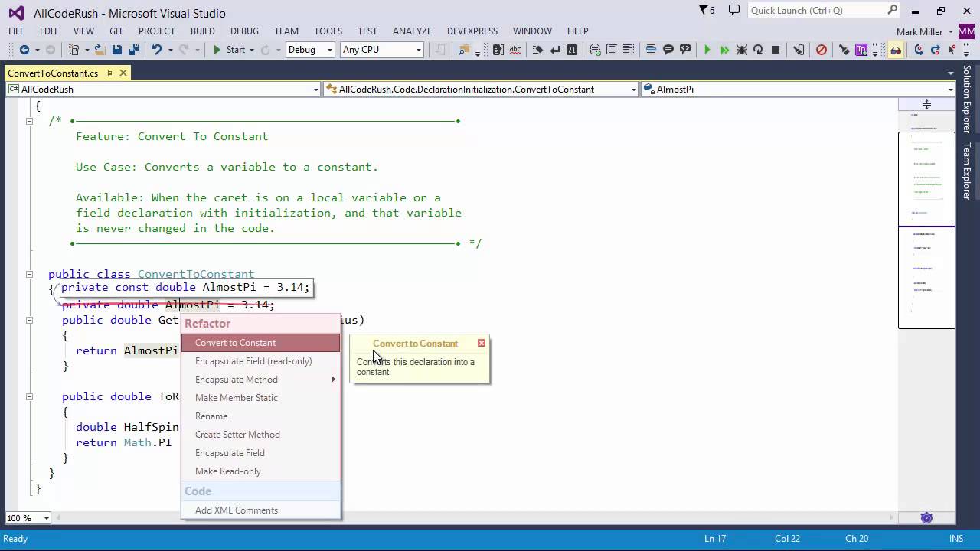980x551 pixels.
Task: Open the Team Explorer side tab
Action: 967,171
